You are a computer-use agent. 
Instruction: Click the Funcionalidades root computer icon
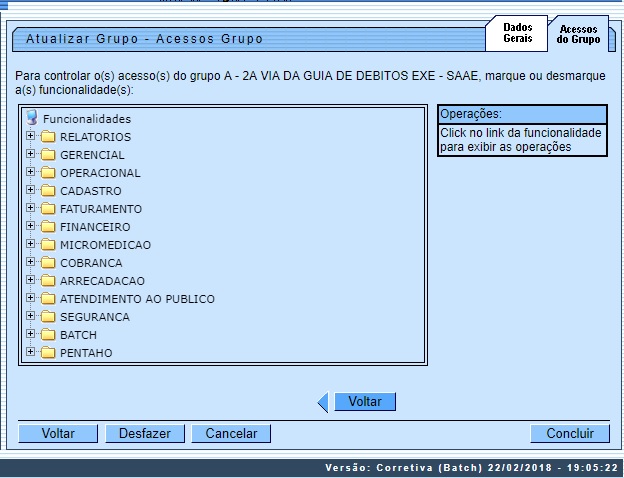[x=32, y=118]
